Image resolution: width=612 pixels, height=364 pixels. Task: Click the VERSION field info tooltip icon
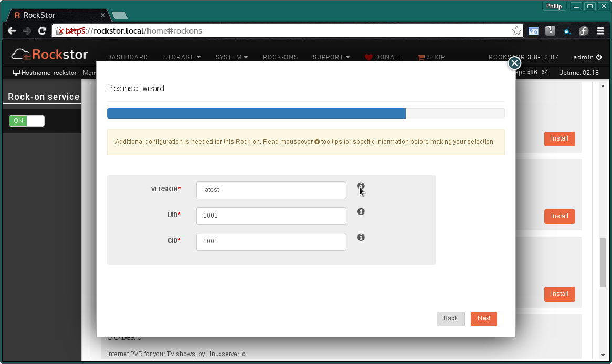point(361,186)
